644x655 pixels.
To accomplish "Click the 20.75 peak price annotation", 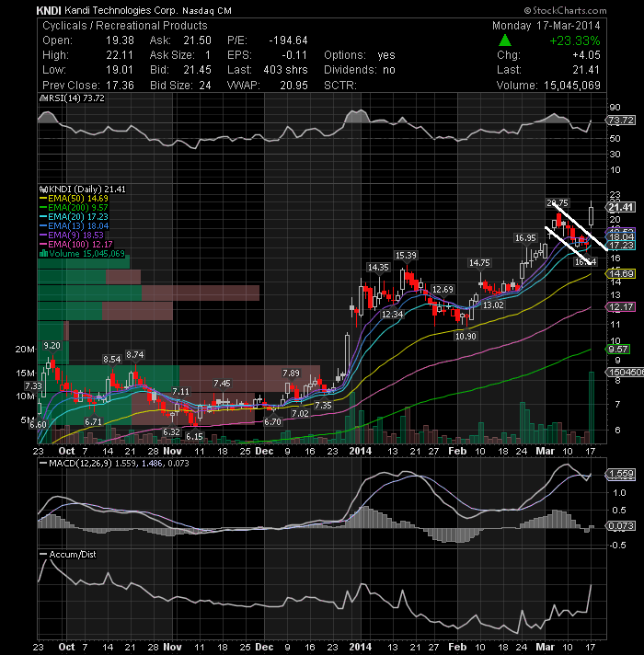I will coord(558,203).
